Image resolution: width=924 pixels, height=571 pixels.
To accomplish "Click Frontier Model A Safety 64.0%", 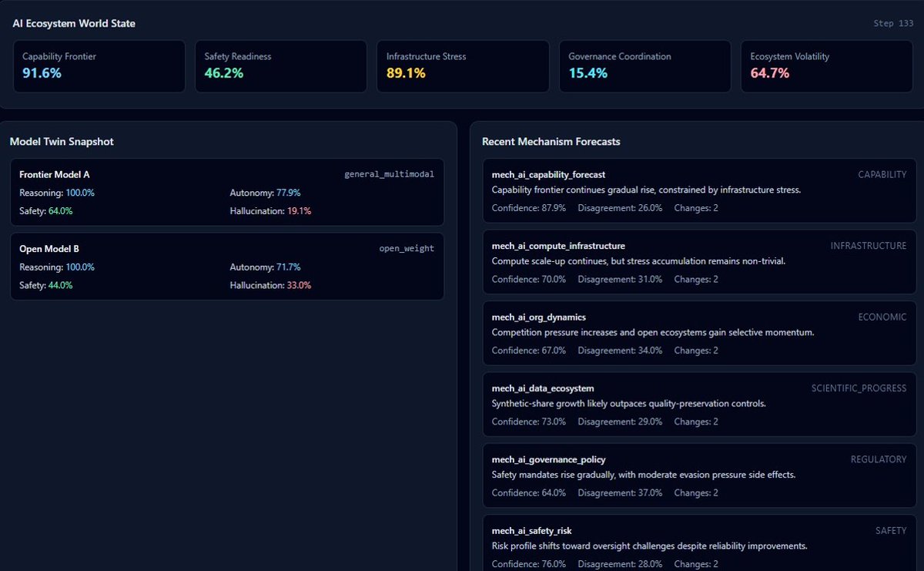I will click(46, 211).
